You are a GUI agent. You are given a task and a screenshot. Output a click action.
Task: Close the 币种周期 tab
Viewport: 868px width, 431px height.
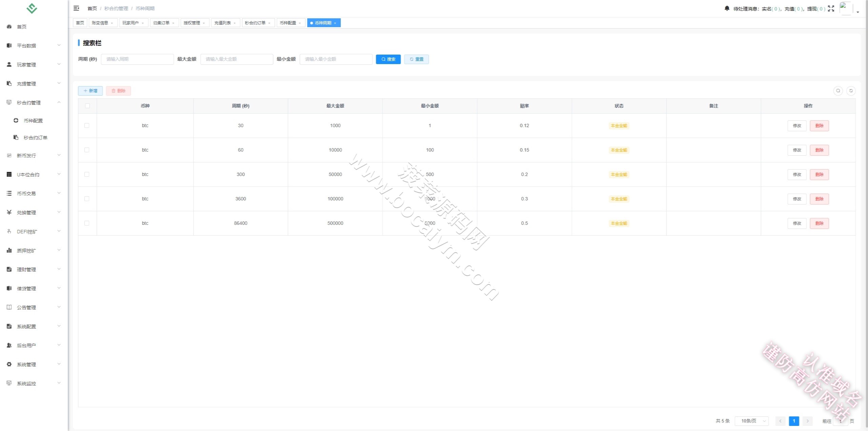click(x=335, y=23)
